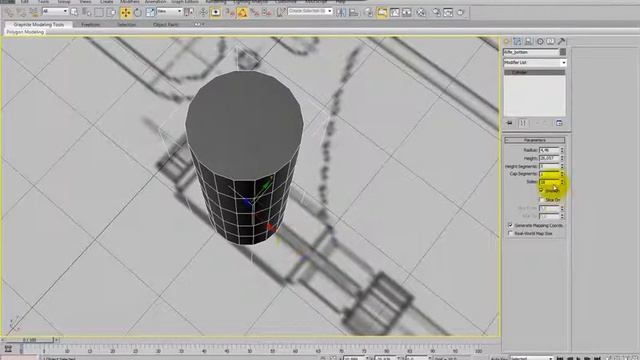The image size is (640, 360).
Task: Collapse the Parameters rollout
Action: tap(535, 140)
